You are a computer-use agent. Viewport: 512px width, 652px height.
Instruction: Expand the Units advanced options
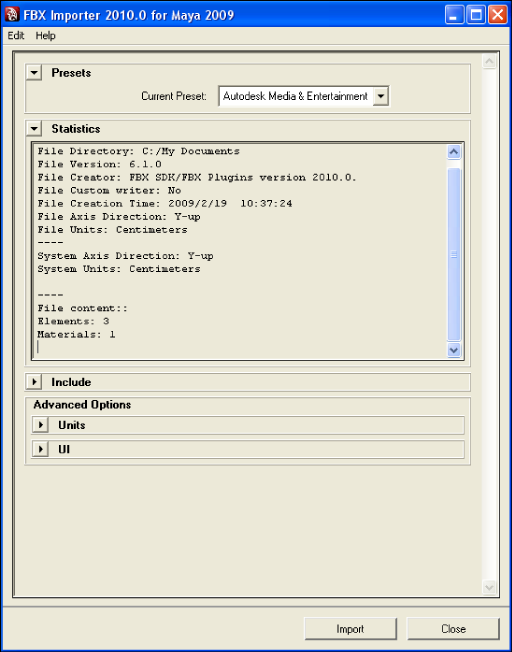pos(41,425)
